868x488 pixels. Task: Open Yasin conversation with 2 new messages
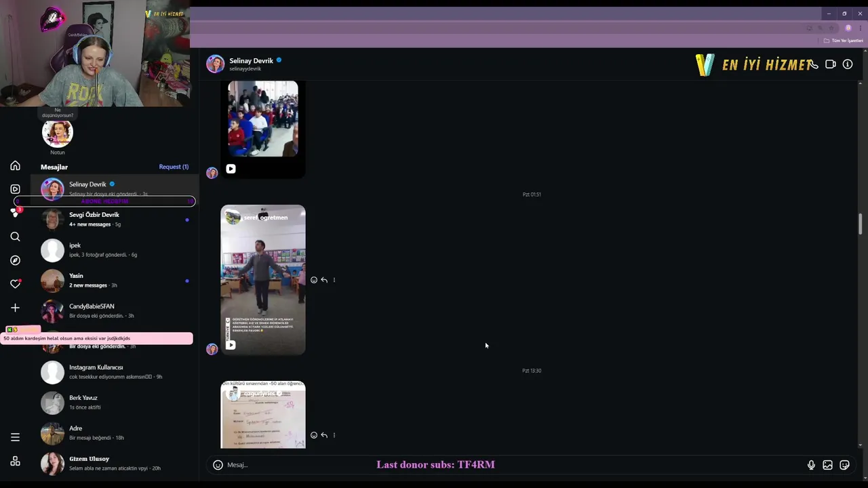click(115, 281)
